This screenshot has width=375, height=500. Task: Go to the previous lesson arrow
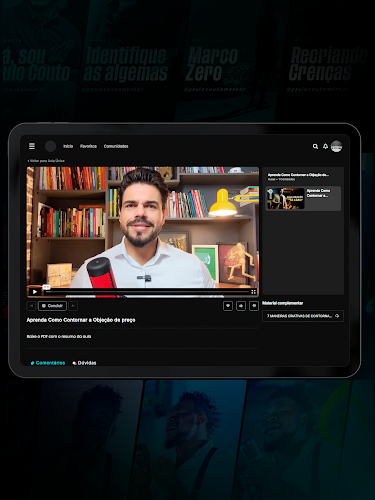click(31, 306)
